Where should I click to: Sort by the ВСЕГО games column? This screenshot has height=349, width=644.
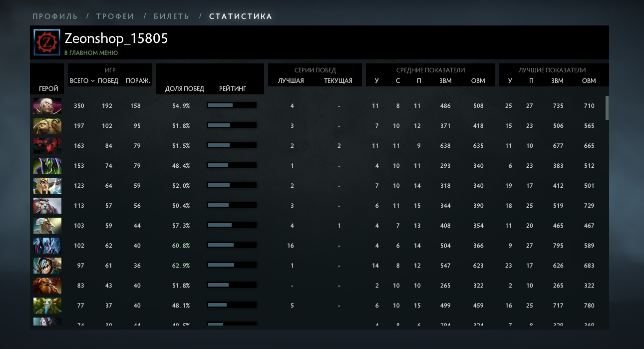(x=79, y=81)
